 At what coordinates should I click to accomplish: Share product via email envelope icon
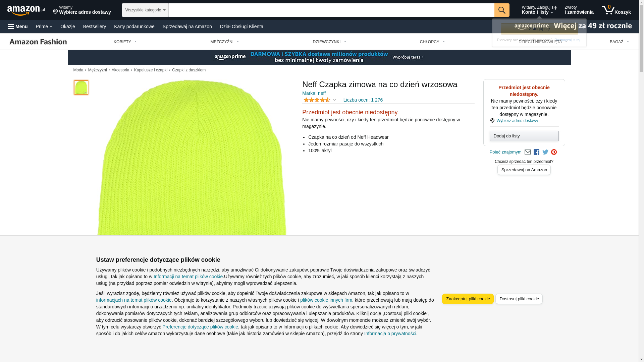(x=528, y=152)
